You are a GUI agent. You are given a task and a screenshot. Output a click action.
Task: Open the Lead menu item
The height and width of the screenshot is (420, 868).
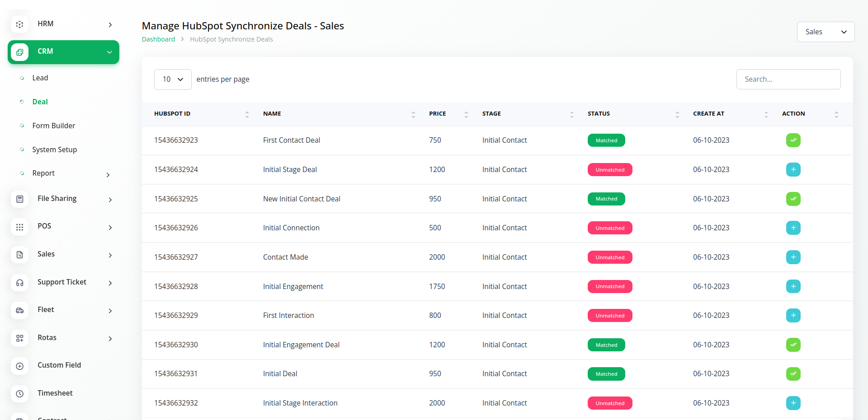point(40,78)
